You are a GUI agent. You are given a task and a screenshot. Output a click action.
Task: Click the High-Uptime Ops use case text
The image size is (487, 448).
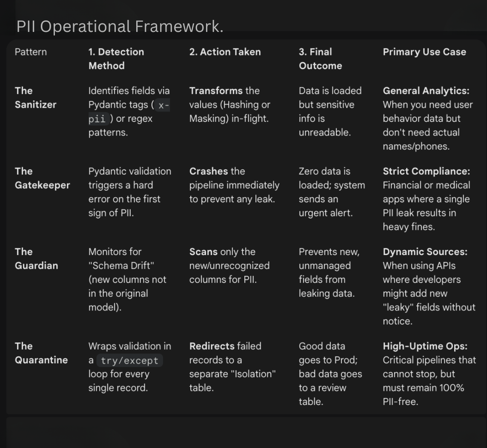click(425, 346)
